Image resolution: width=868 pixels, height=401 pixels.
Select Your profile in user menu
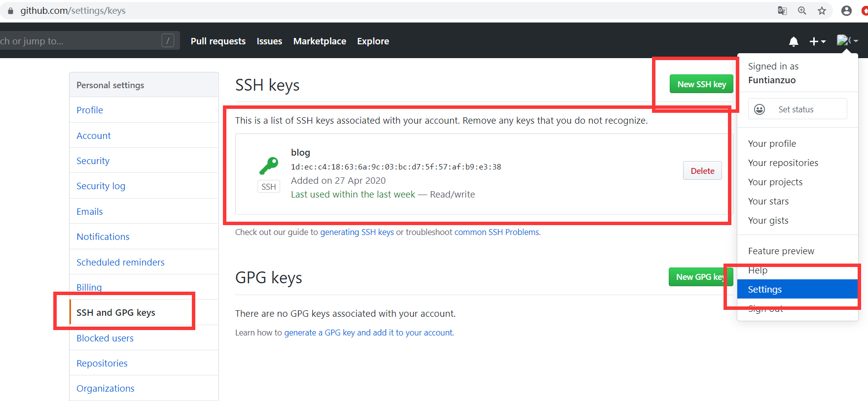(x=772, y=143)
